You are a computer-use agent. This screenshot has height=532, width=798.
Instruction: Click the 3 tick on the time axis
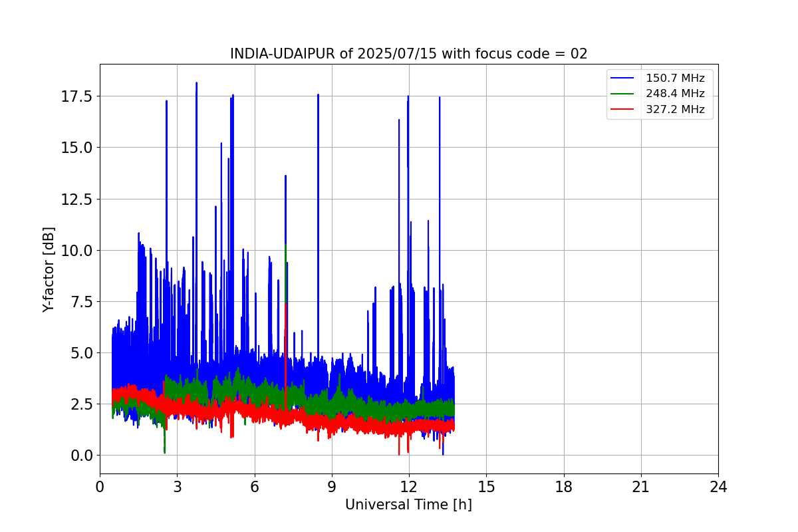(177, 487)
